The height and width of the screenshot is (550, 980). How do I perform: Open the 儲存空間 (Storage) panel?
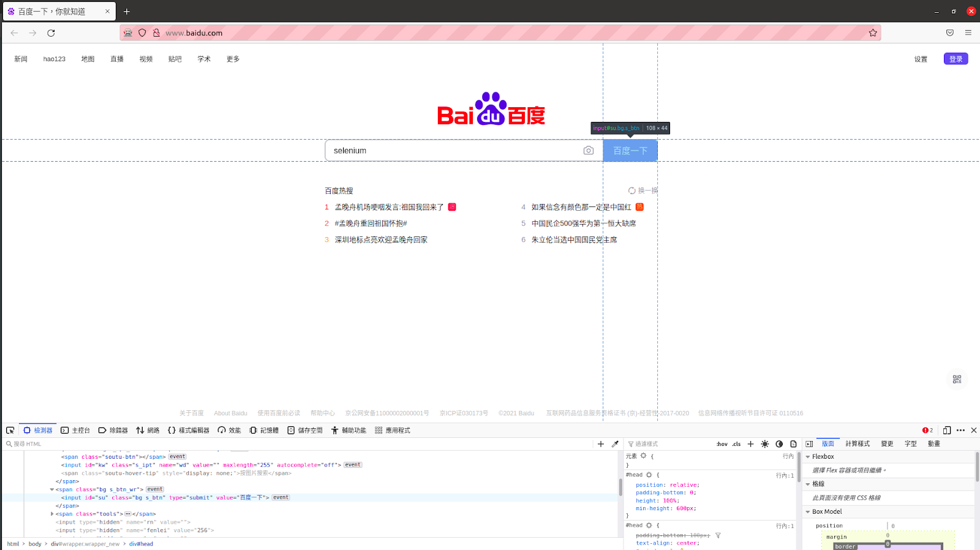tap(305, 431)
